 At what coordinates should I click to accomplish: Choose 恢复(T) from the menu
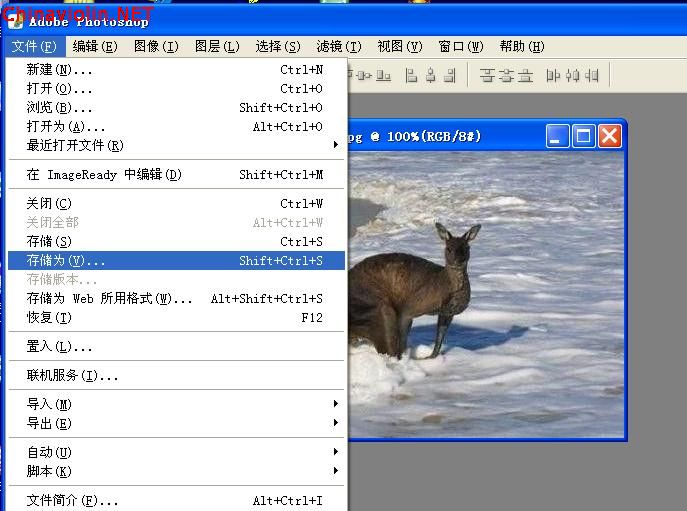coord(176,318)
